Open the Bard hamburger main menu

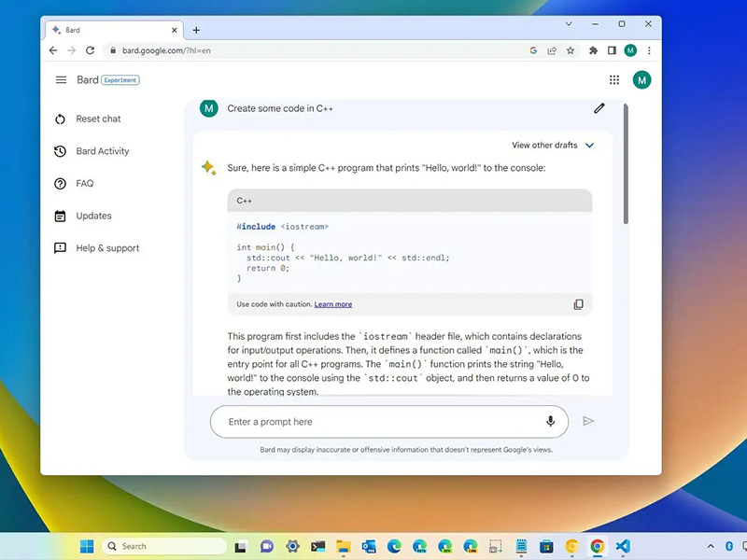pos(61,80)
